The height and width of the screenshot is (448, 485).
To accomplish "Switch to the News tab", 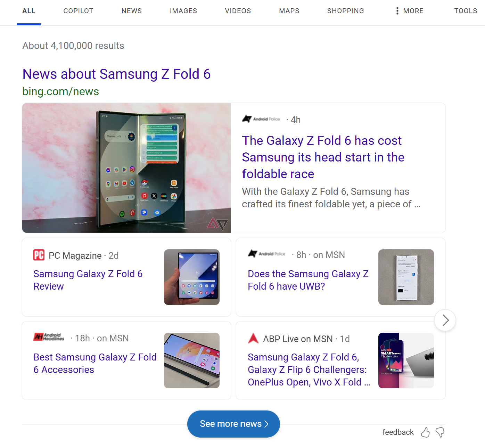I will click(132, 11).
